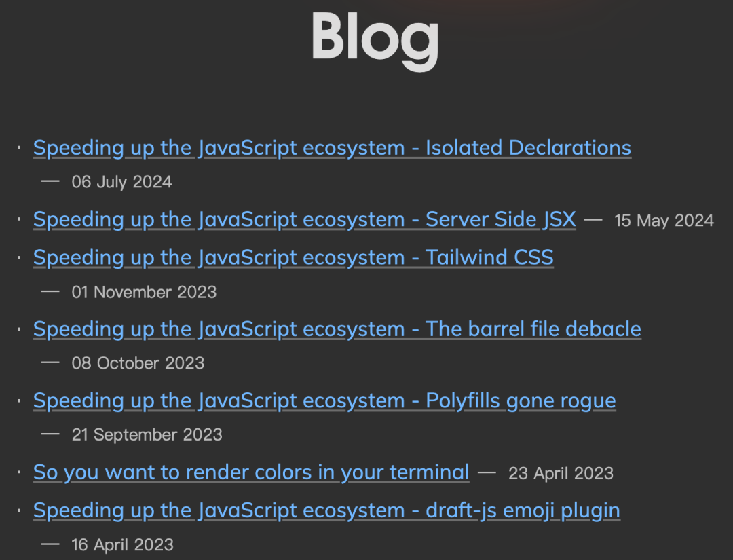Image resolution: width=733 pixels, height=560 pixels.
Task: Open The barrel file debacle post
Action: (x=337, y=329)
